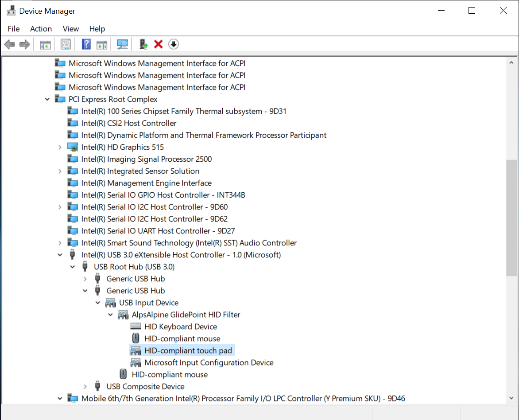
Task: Expand Intel(R) Smart Sound Technology Audio Controller
Action: click(x=60, y=243)
